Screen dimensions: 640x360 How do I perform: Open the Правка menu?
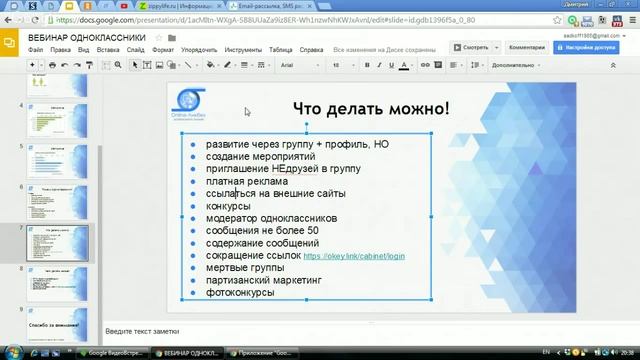tap(60, 50)
